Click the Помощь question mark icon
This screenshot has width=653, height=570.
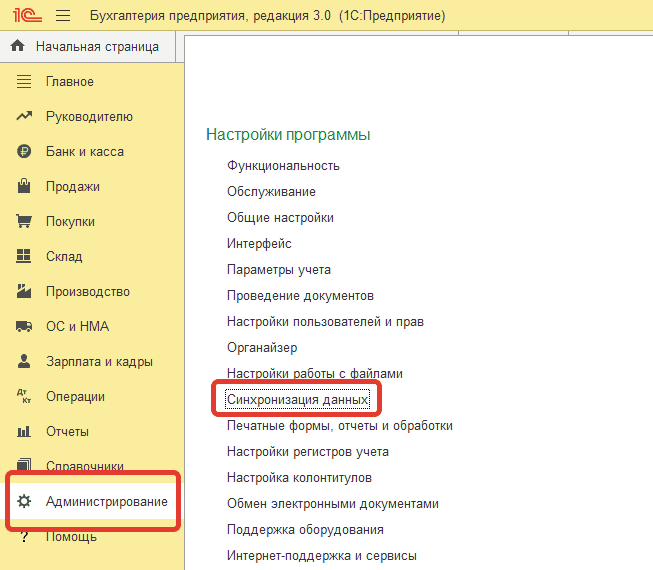pyautogui.click(x=24, y=537)
